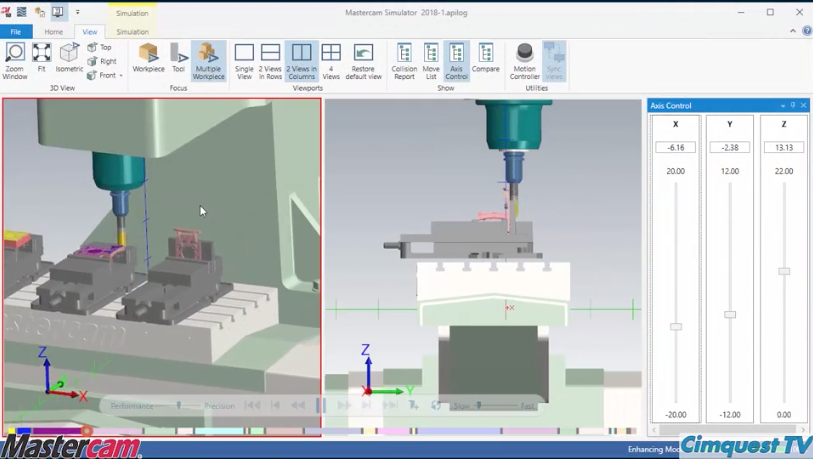Collapse the ribbon with the chevron
This screenshot has width=813, height=461.
793,31
